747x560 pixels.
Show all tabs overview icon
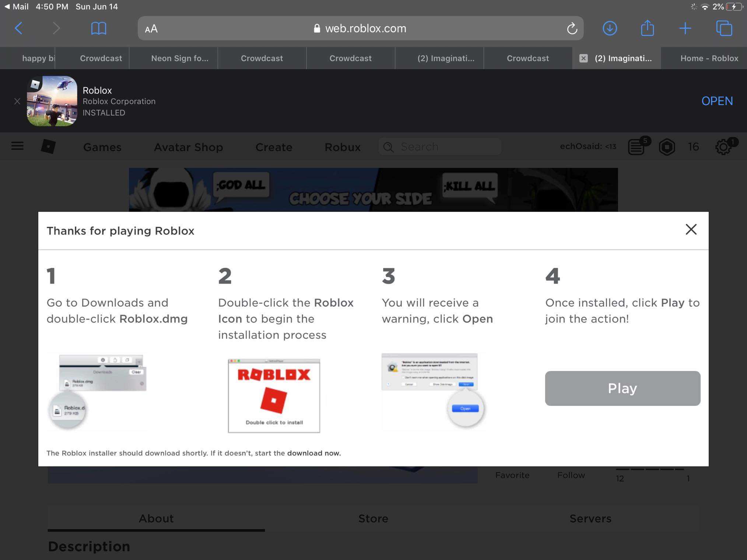pos(724,28)
